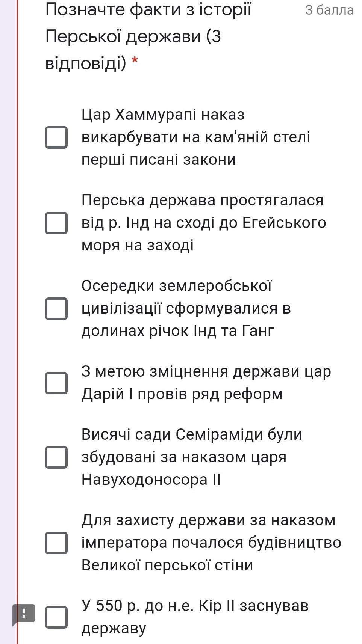Enable the Дарій І reforms checkbox
This screenshot has width=362, height=644.
coord(56,383)
